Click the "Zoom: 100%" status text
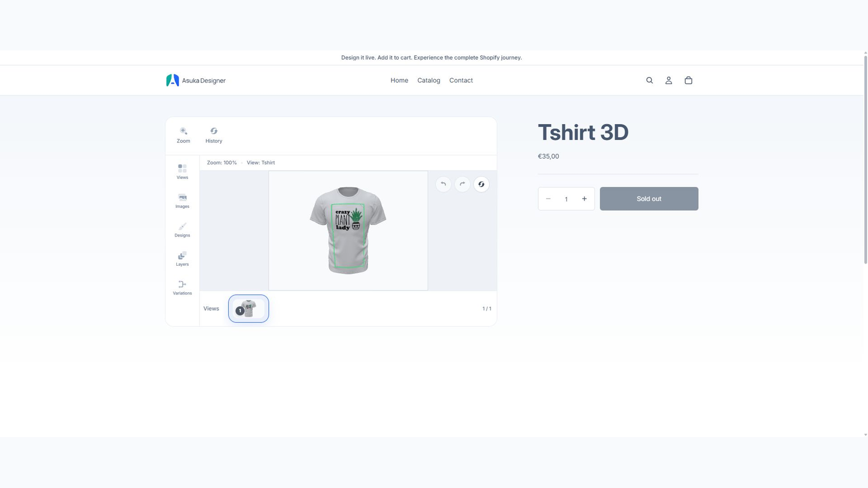The width and height of the screenshot is (868, 488). 222,163
